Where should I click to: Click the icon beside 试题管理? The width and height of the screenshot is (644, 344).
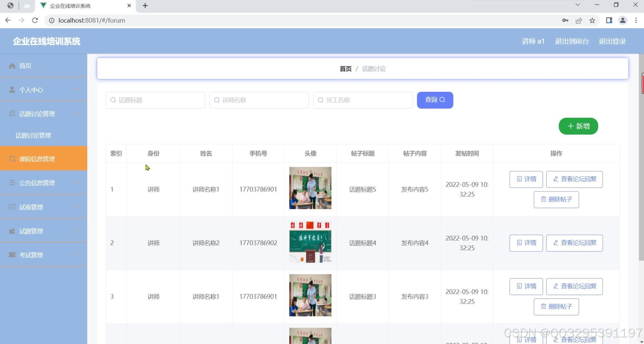pos(12,231)
